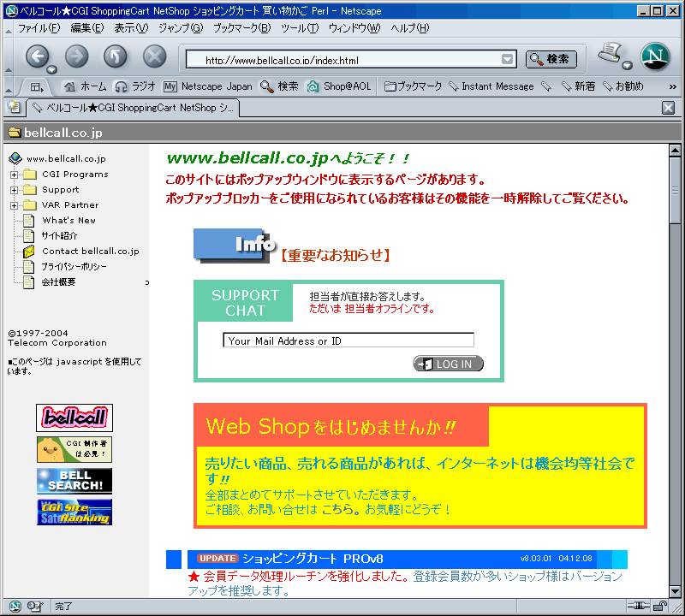Click the blue Info badge image
Viewport: 685px width, 616px height.
click(x=234, y=246)
